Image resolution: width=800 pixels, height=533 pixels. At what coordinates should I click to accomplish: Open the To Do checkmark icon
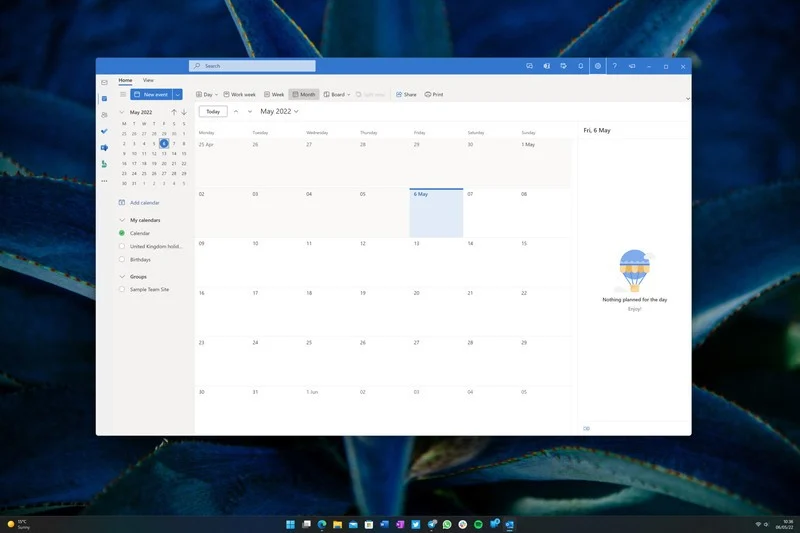coord(104,131)
